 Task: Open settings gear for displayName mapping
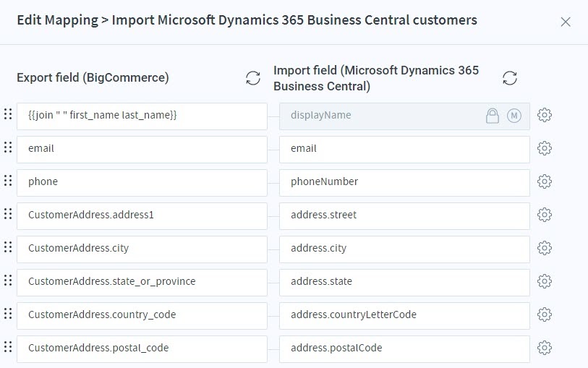(544, 115)
